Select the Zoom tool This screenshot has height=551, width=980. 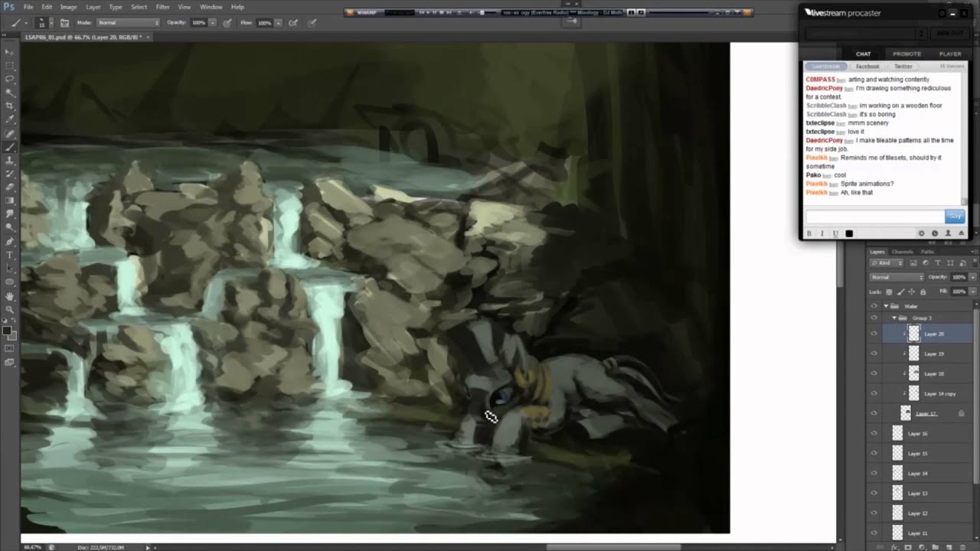(x=9, y=309)
